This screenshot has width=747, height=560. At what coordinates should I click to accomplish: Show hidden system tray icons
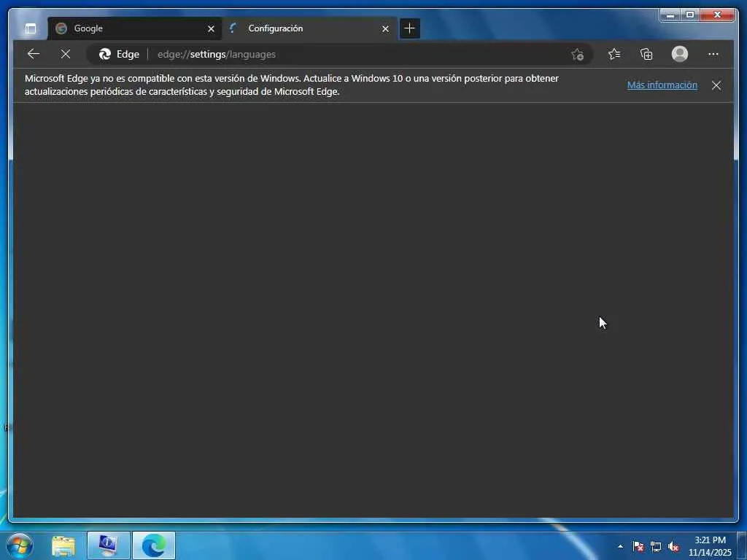click(x=620, y=547)
